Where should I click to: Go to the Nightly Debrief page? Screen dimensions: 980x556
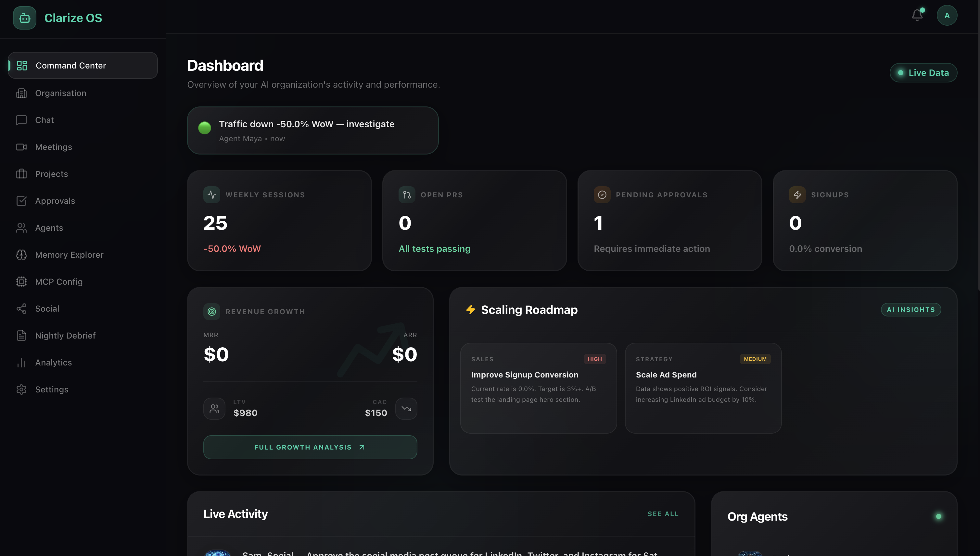tap(65, 335)
